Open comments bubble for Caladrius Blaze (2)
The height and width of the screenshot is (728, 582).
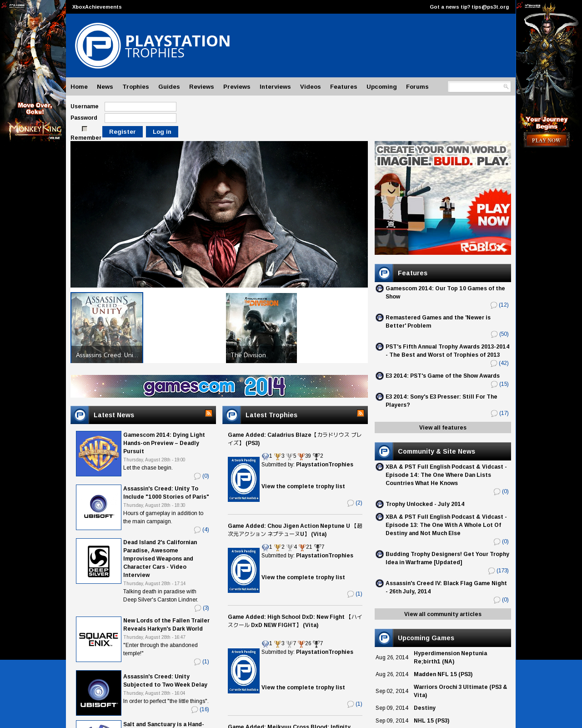tap(351, 503)
